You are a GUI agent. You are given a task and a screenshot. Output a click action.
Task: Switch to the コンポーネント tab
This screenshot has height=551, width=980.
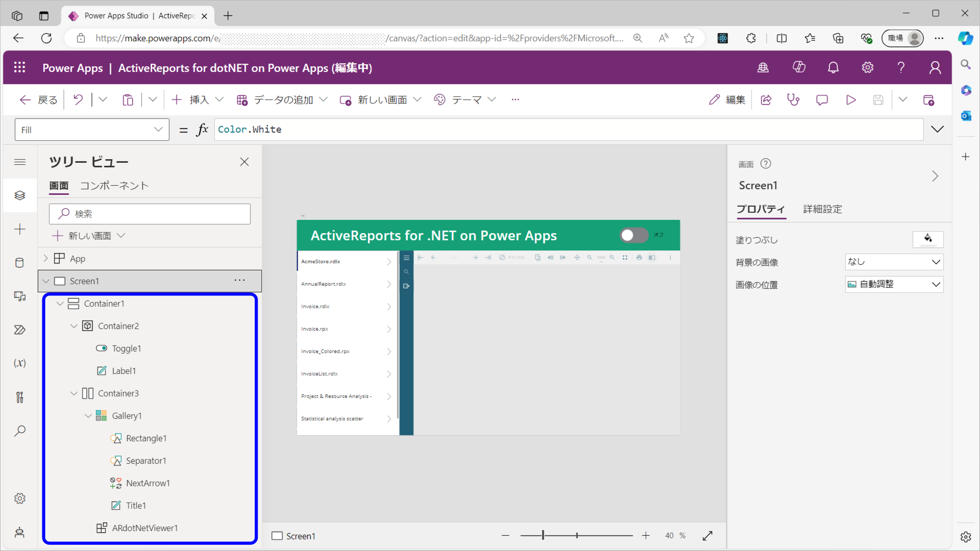[x=114, y=186]
